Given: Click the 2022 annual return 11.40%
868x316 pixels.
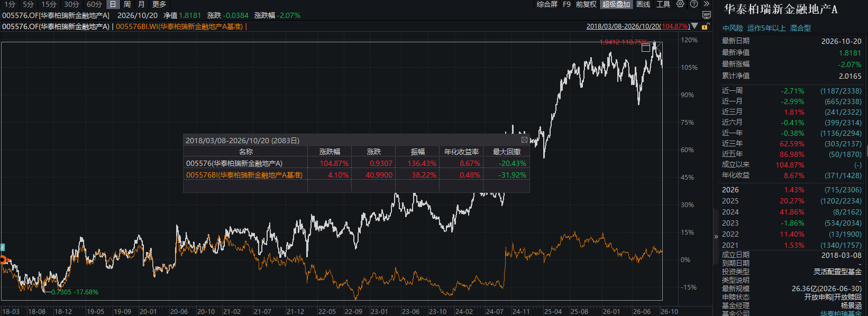Looking at the screenshot, I should [792, 234].
